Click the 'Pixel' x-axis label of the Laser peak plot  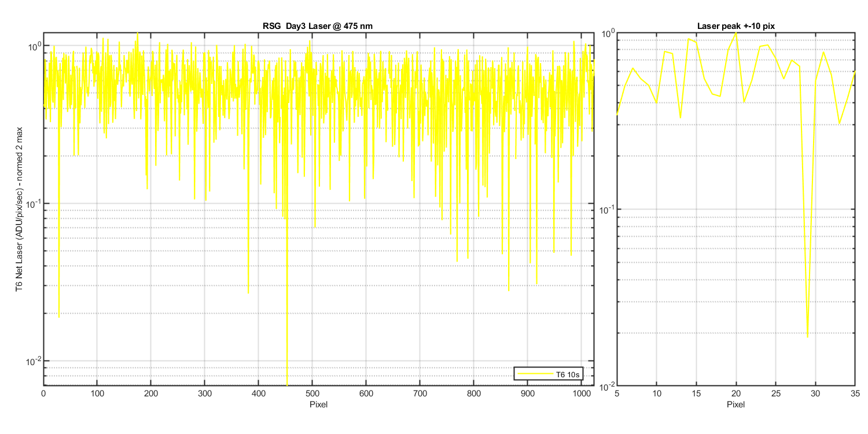(x=736, y=403)
